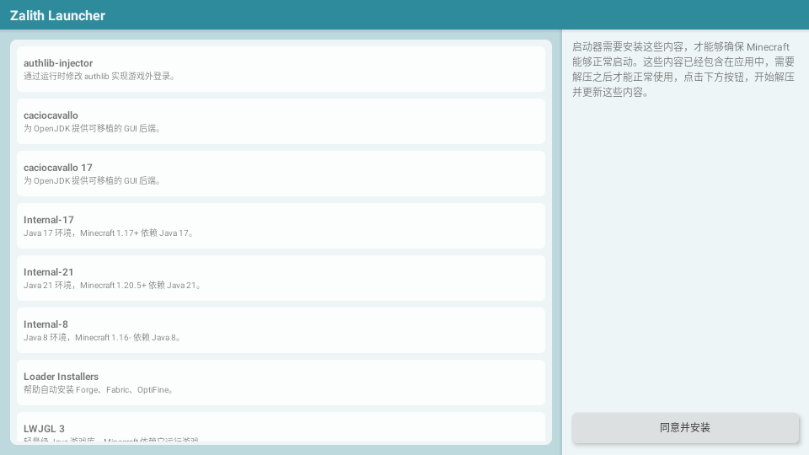Image resolution: width=809 pixels, height=455 pixels.
Task: Tap the LWJGL 3 entry title
Action: [x=44, y=428]
